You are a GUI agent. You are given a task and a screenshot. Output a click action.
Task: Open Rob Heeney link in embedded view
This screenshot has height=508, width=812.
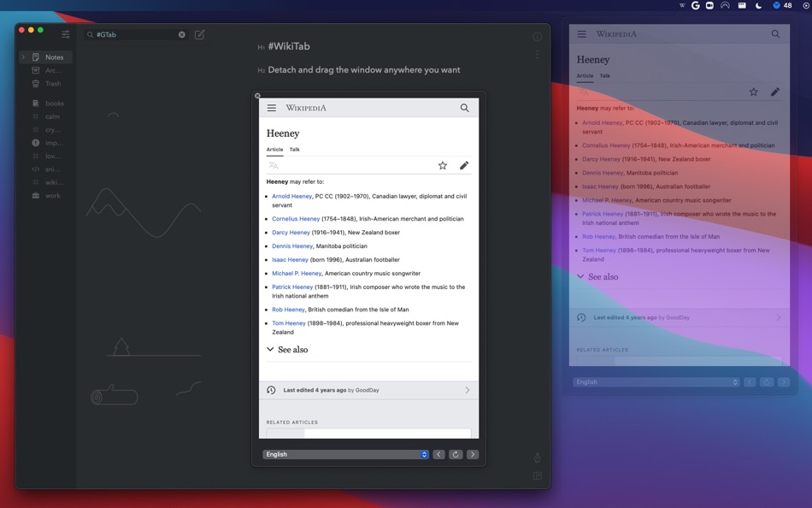point(288,310)
